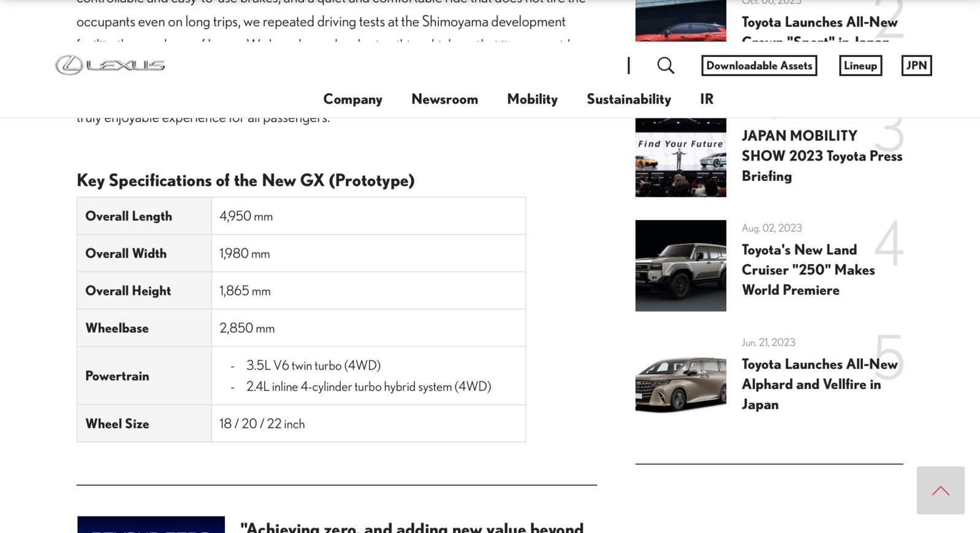This screenshot has width=980, height=533.
Task: Open the Newsroom menu
Action: [x=444, y=99]
